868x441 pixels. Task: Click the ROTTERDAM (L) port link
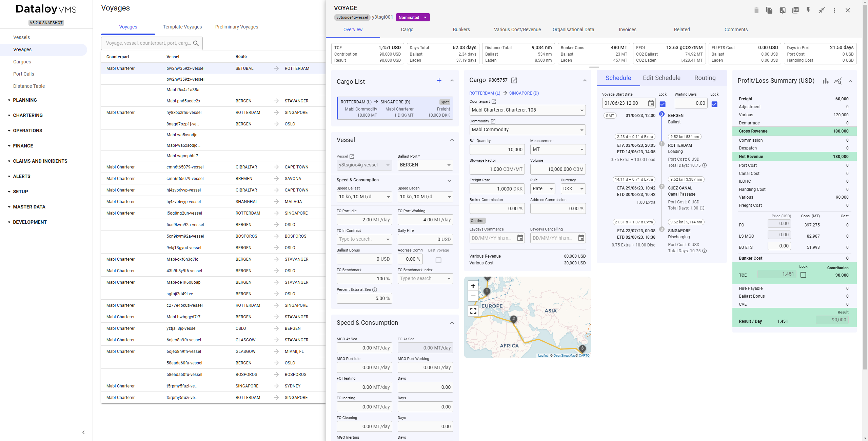coord(485,93)
